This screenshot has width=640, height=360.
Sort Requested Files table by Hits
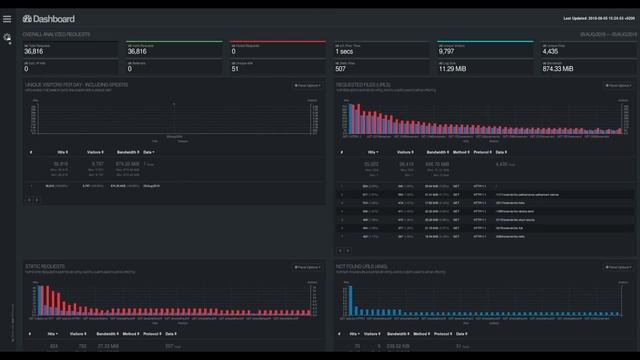[x=373, y=152]
